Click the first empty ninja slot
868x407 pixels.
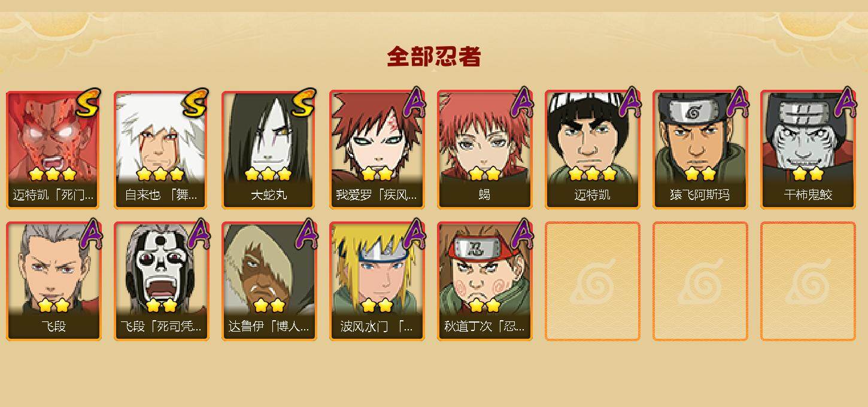[593, 281]
